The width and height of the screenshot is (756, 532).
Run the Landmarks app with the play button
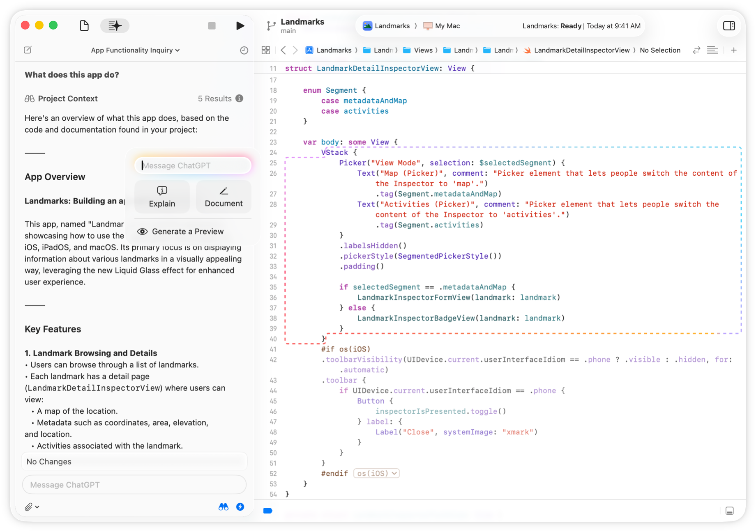[240, 25]
